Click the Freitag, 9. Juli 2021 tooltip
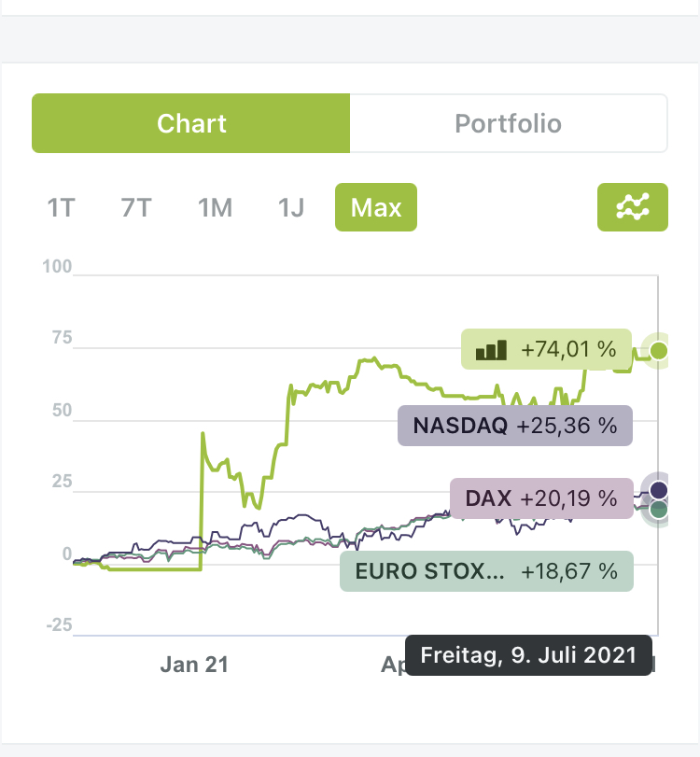 [x=528, y=654]
